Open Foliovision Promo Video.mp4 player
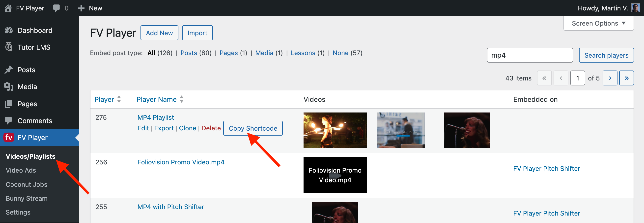This screenshot has width=644, height=223. coord(181,162)
